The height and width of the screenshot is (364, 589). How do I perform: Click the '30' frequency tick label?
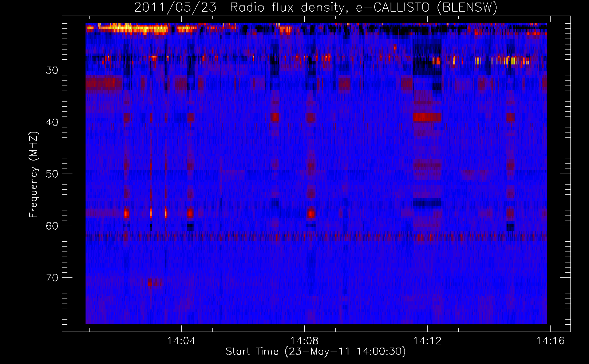coord(52,70)
